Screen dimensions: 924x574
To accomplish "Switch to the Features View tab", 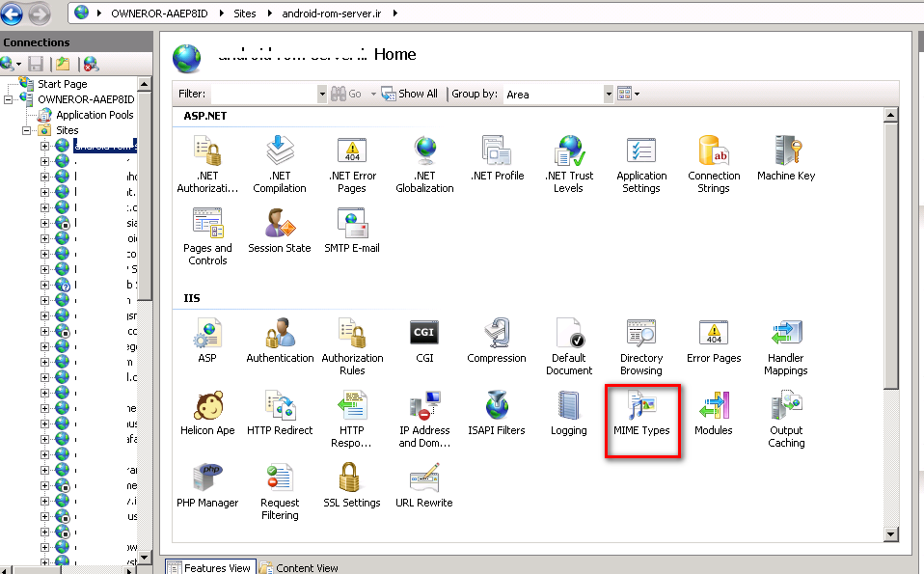I will coord(211,567).
